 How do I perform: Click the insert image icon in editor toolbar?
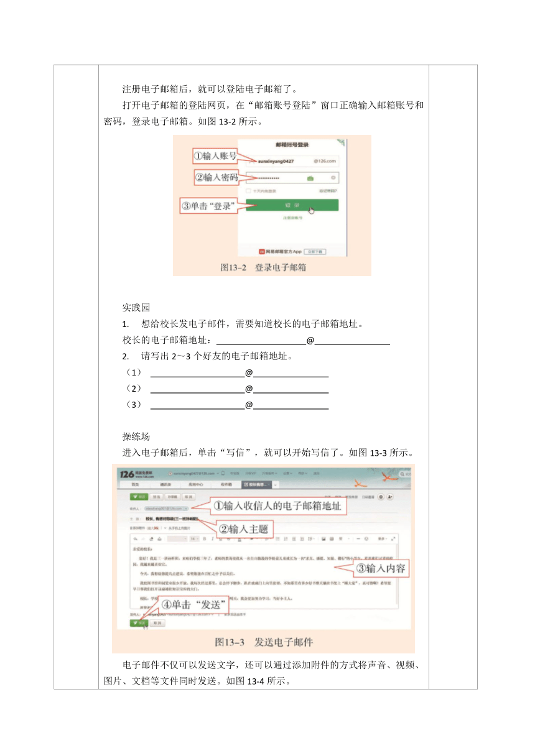coord(323,539)
